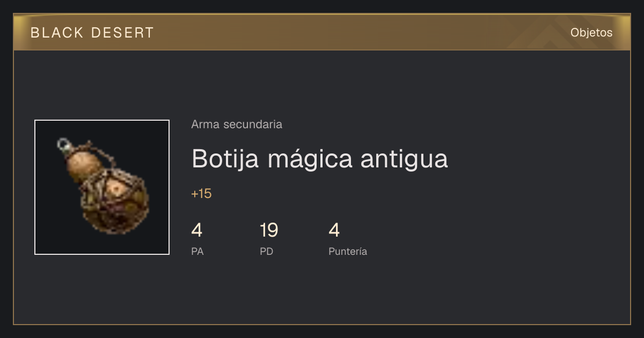Click the PA stat label

(197, 252)
